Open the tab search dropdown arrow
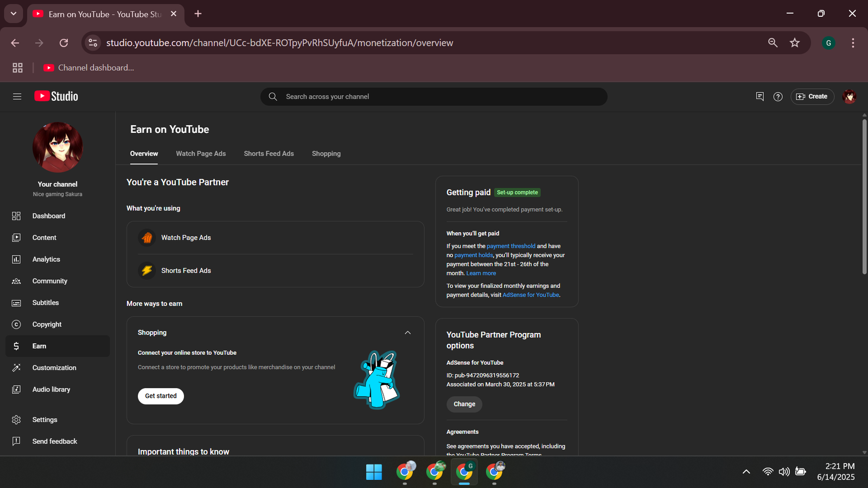 point(14,14)
